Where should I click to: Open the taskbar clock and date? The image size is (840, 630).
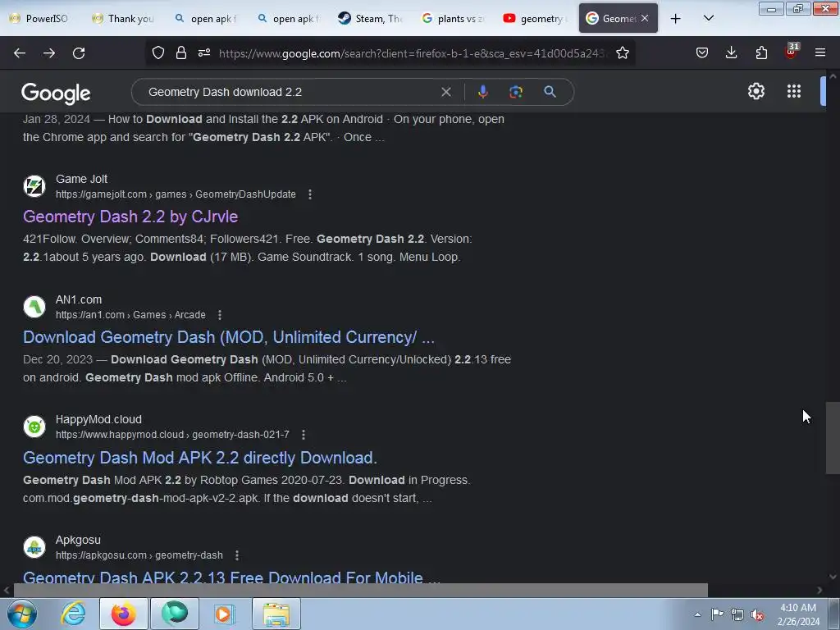click(x=798, y=614)
